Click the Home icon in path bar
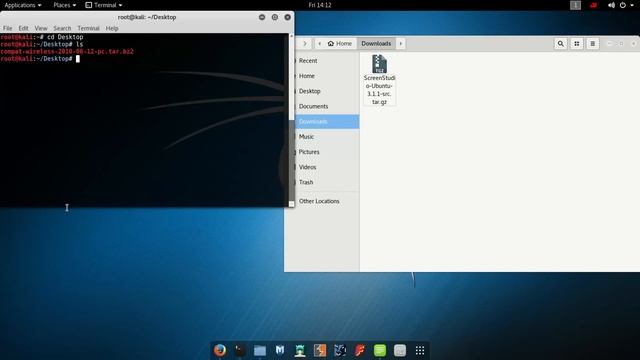 [x=331, y=43]
